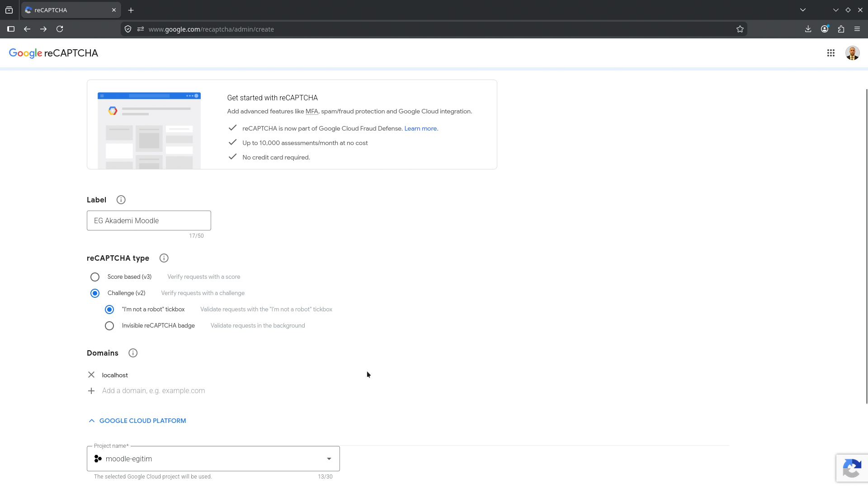Click the "localhost" domain text

click(x=115, y=375)
